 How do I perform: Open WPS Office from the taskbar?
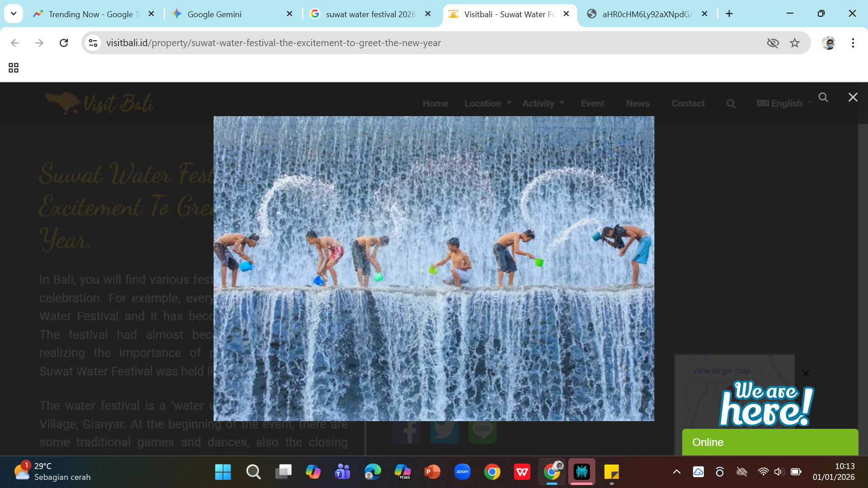[522, 472]
